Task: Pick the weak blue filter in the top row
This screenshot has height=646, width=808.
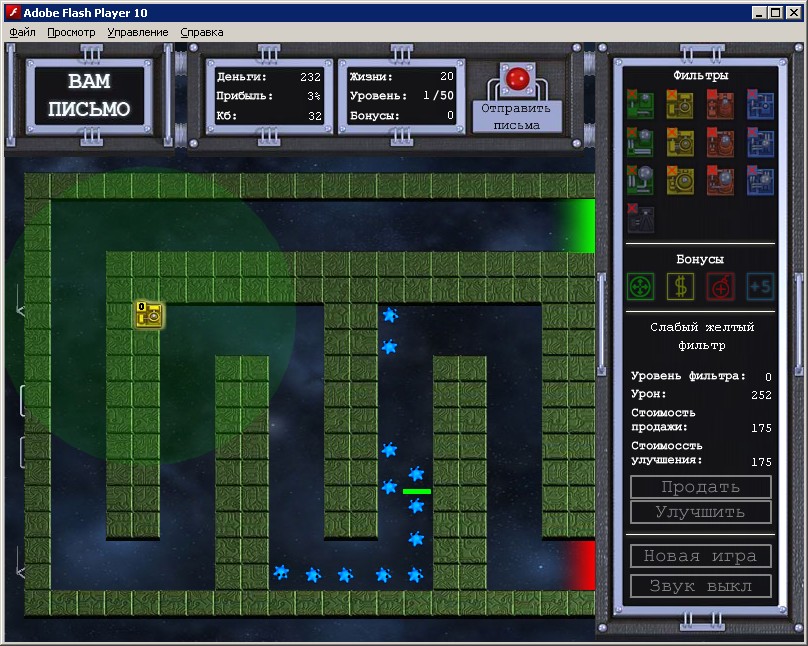Action: [760, 105]
